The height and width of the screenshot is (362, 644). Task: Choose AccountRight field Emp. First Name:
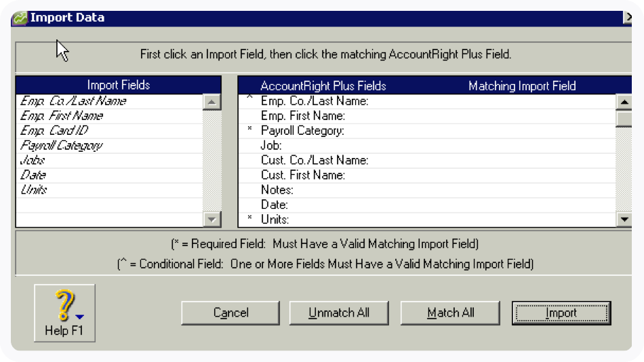427,116
